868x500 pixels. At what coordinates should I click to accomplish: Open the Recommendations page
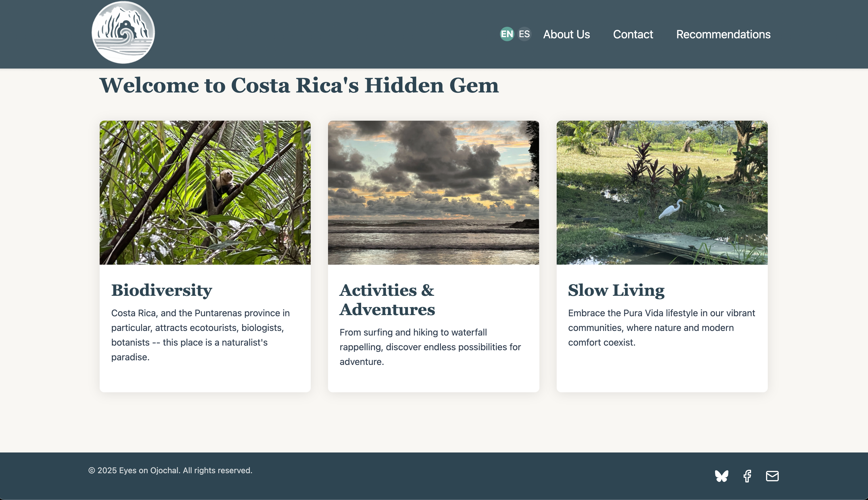(723, 34)
